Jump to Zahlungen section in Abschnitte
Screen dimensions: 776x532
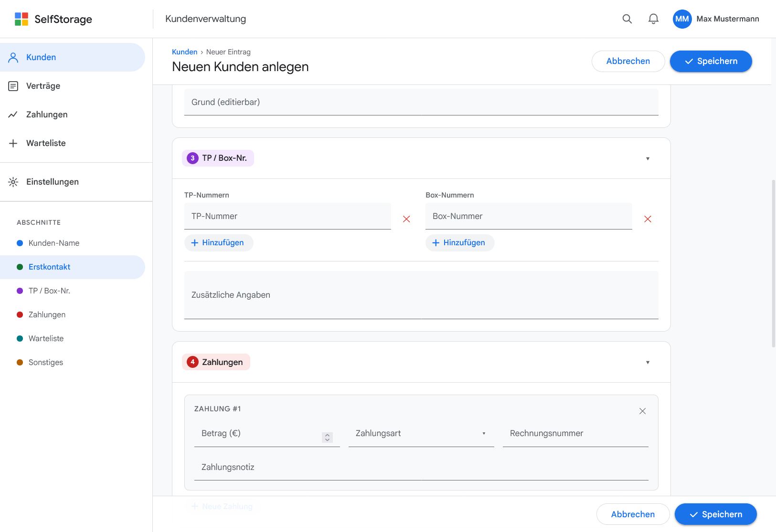point(73,315)
